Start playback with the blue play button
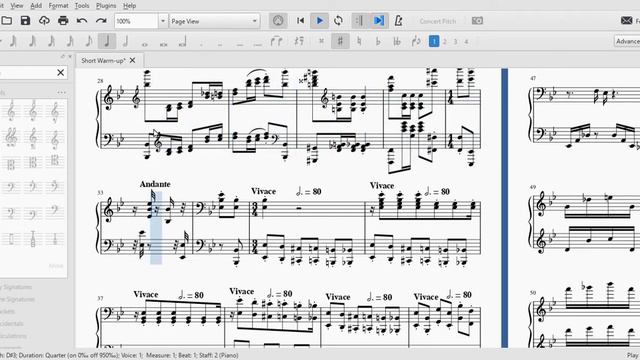The height and width of the screenshot is (360, 640). pyautogui.click(x=320, y=21)
